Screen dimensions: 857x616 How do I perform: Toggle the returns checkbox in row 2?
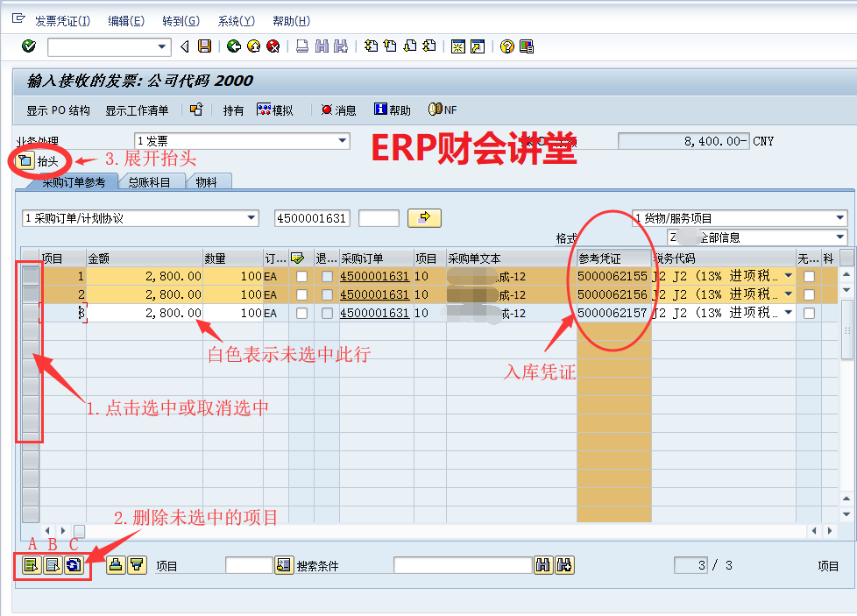327,294
